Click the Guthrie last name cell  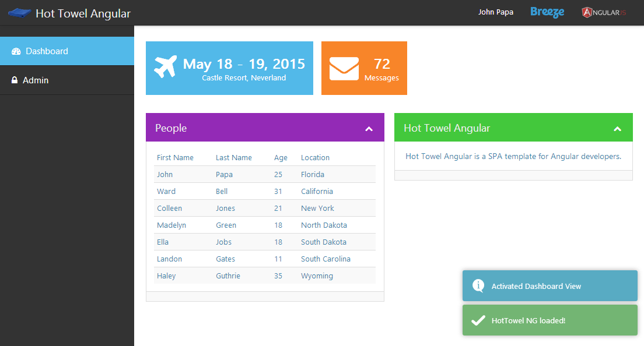228,276
